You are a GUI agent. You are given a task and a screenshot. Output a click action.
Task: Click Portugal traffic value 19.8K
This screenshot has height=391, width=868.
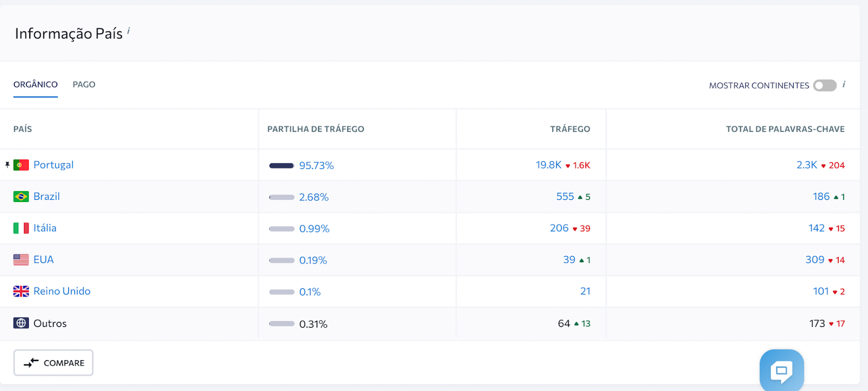pos(548,165)
